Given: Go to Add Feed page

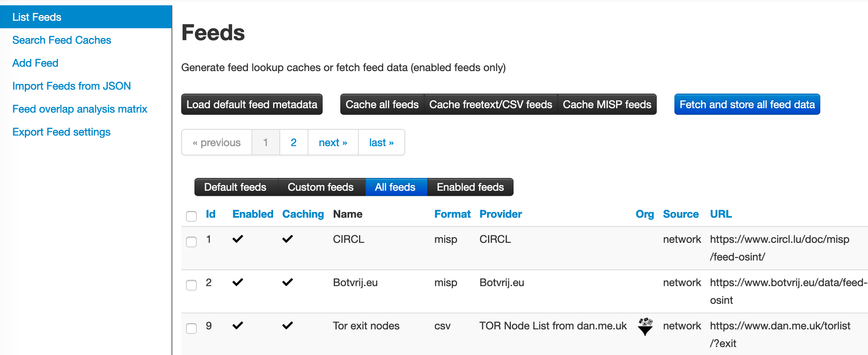Looking at the screenshot, I should click(x=35, y=63).
